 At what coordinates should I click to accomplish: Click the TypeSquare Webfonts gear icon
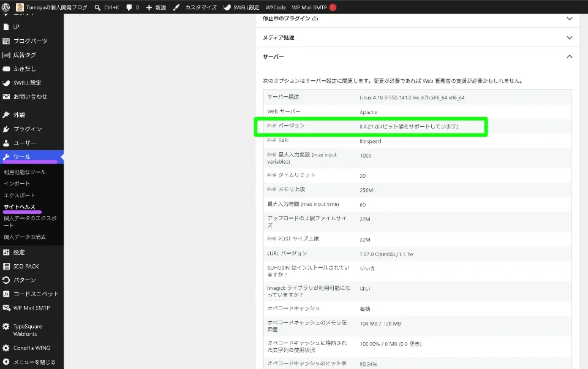point(6,327)
